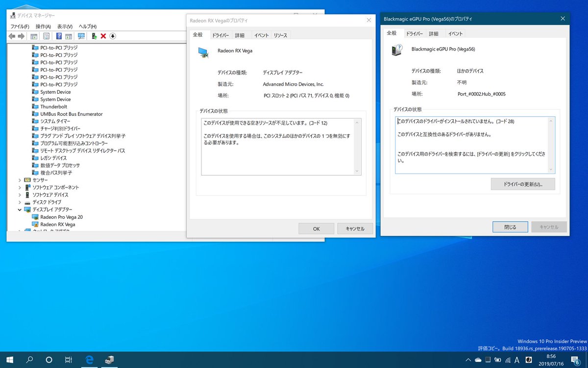The height and width of the screenshot is (368, 588).
Task: Open 表示(V) menu
Action: pyautogui.click(x=65, y=26)
